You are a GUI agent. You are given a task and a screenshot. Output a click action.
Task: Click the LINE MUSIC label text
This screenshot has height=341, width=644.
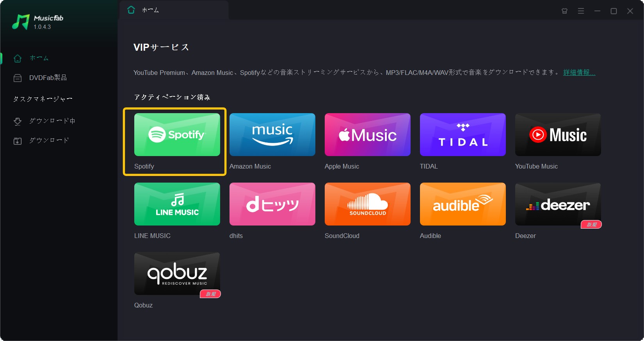[152, 236]
